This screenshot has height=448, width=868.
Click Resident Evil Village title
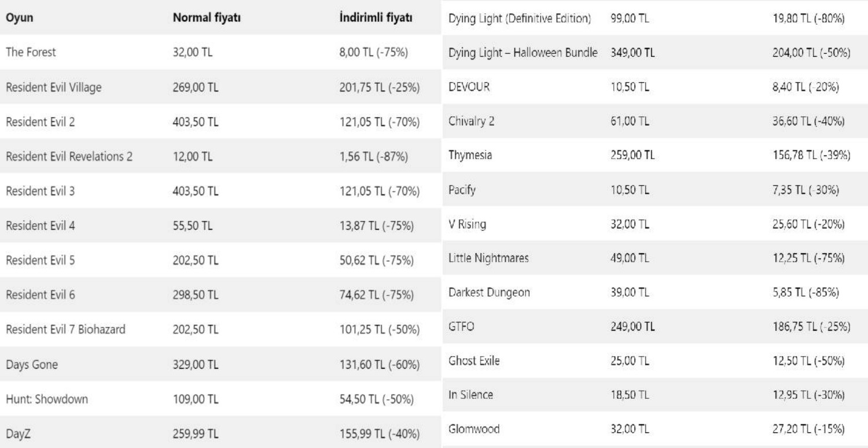point(54,87)
